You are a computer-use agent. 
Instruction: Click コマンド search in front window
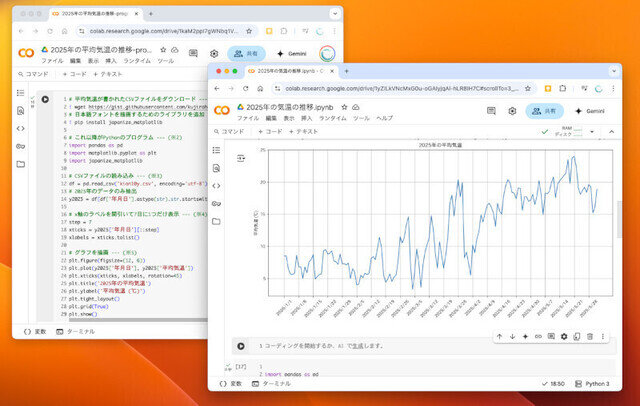point(229,132)
